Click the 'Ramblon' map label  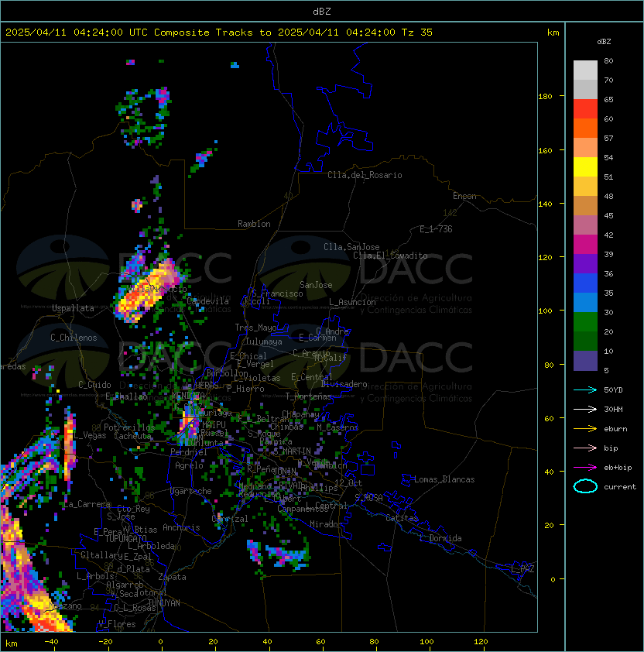[254, 224]
